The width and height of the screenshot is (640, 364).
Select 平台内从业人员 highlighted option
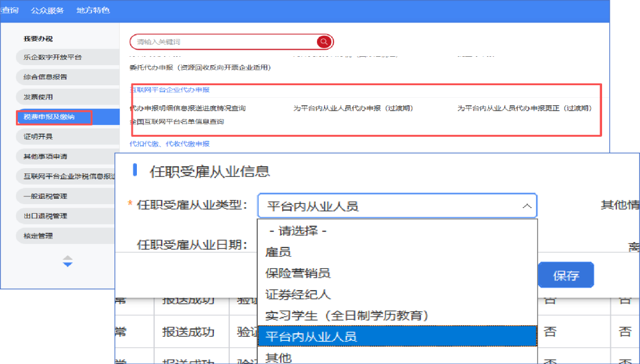click(x=311, y=337)
